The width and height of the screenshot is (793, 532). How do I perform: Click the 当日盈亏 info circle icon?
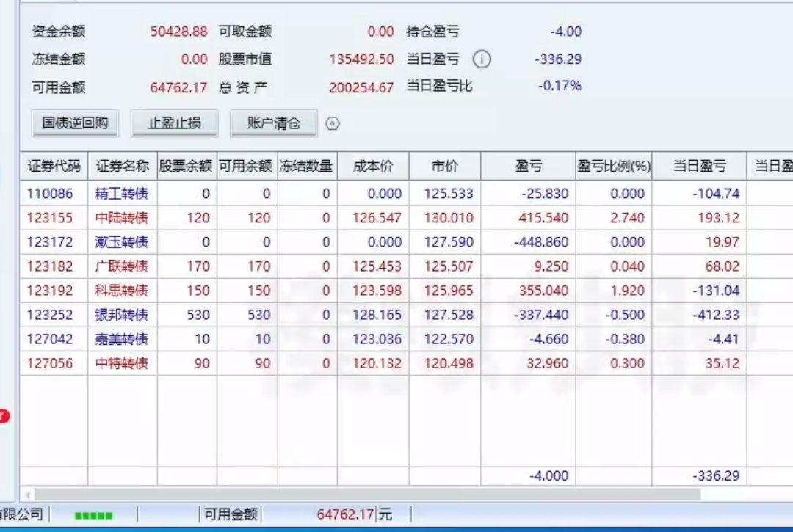click(x=482, y=59)
